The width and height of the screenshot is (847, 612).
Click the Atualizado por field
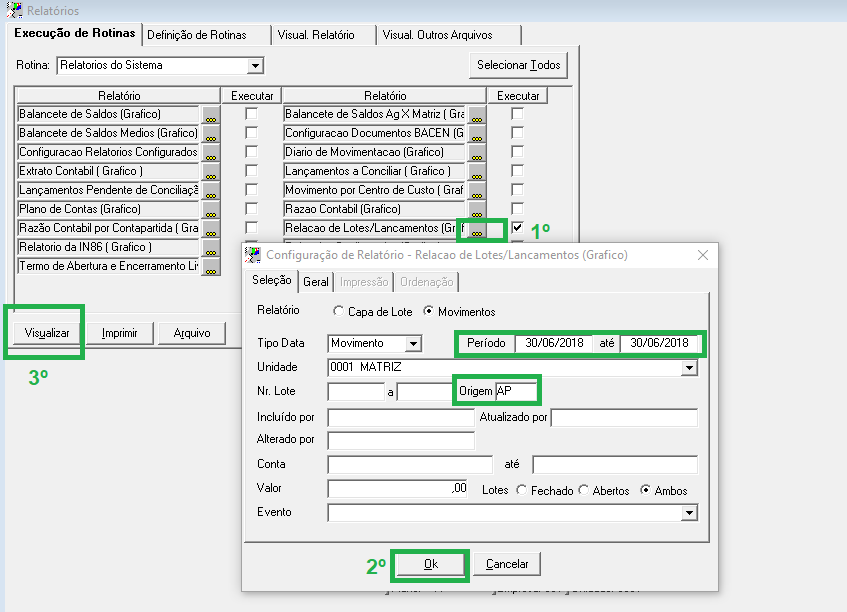624,418
